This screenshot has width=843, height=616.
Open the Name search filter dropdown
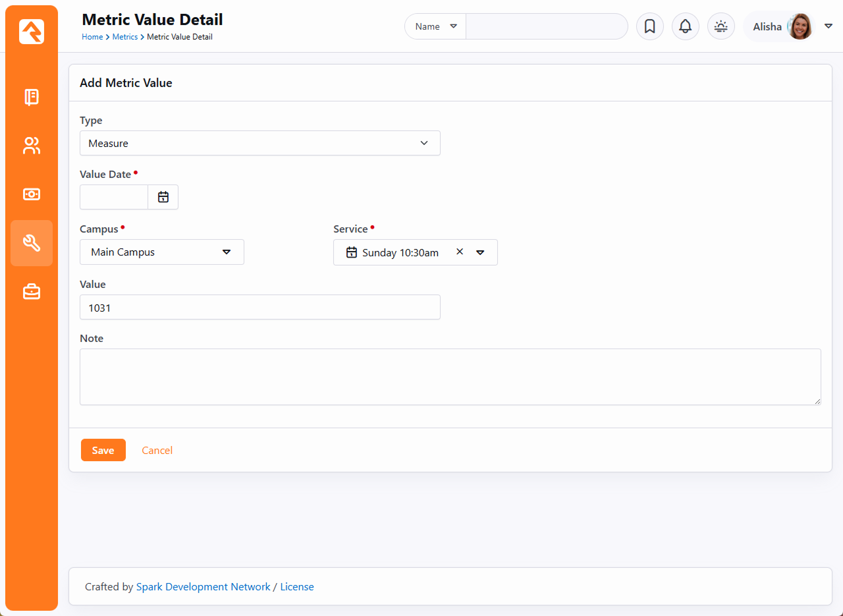(435, 26)
